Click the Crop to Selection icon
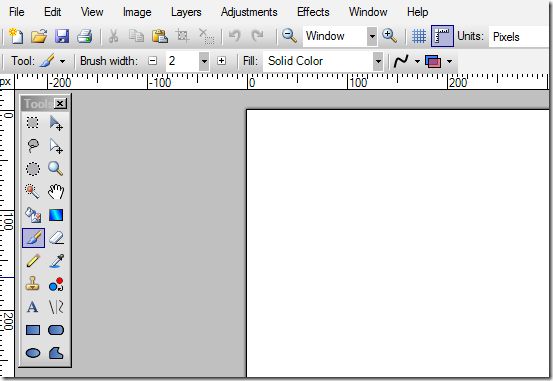The height and width of the screenshot is (381, 553). [183, 36]
